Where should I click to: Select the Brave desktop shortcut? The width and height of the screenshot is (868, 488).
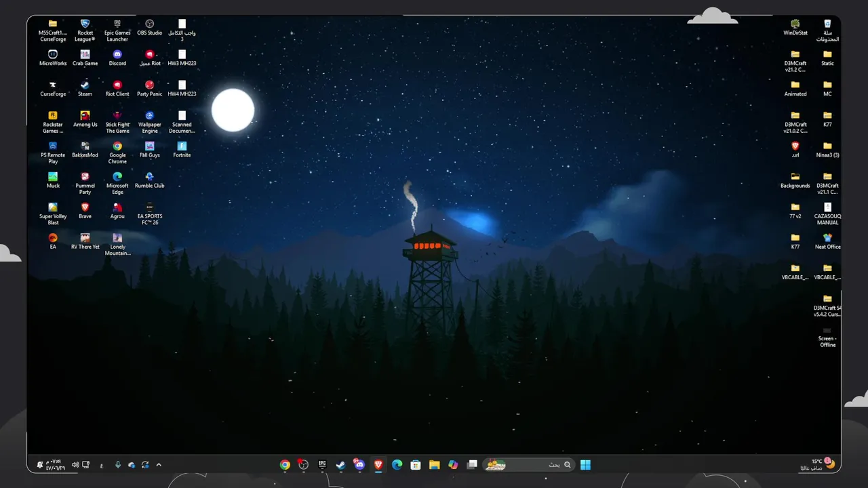[x=85, y=211]
